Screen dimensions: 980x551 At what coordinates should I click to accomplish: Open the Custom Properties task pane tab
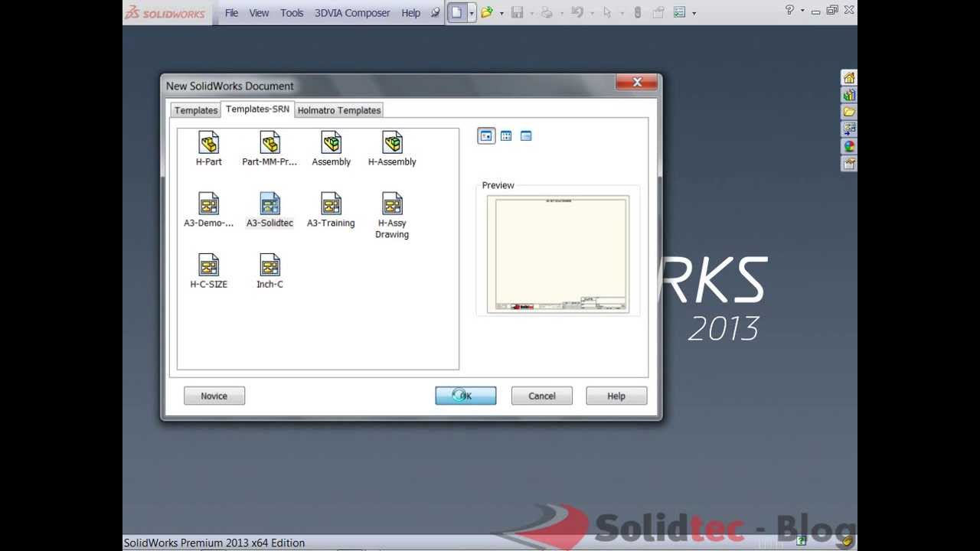848,163
